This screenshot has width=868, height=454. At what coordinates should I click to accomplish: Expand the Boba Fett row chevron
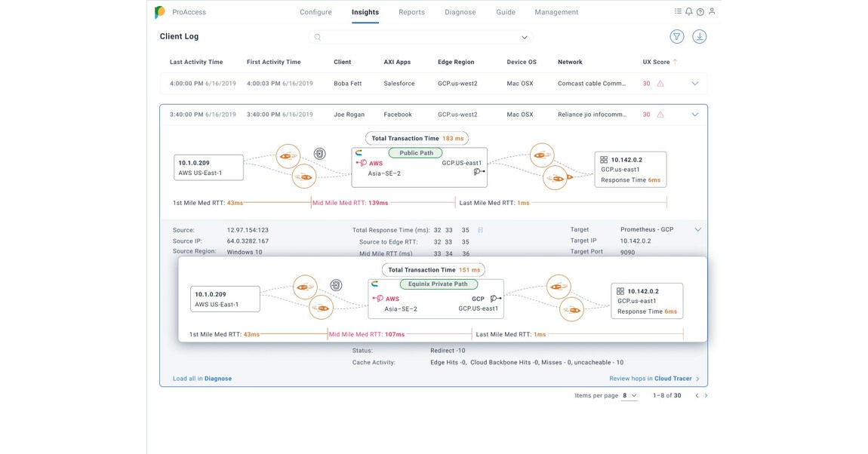tap(695, 84)
